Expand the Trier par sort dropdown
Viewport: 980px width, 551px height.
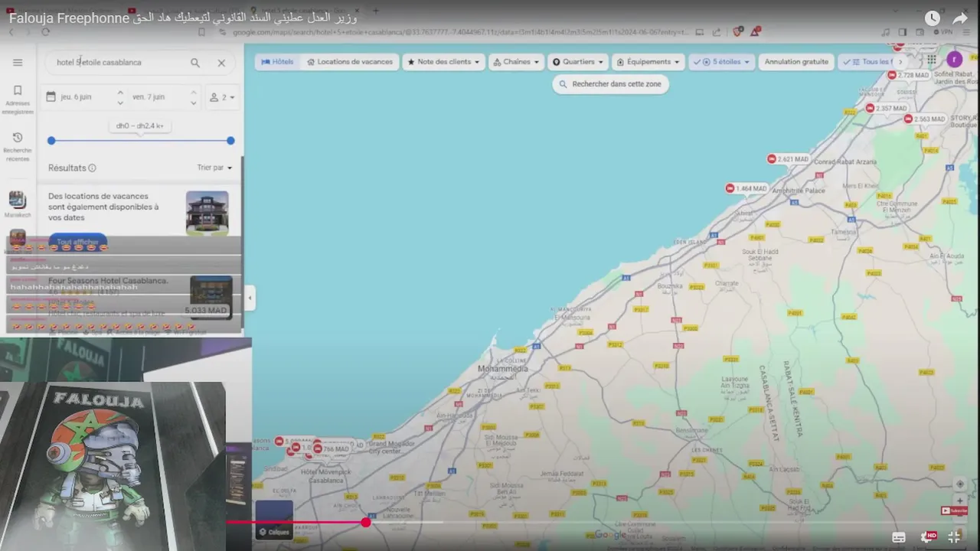click(214, 168)
